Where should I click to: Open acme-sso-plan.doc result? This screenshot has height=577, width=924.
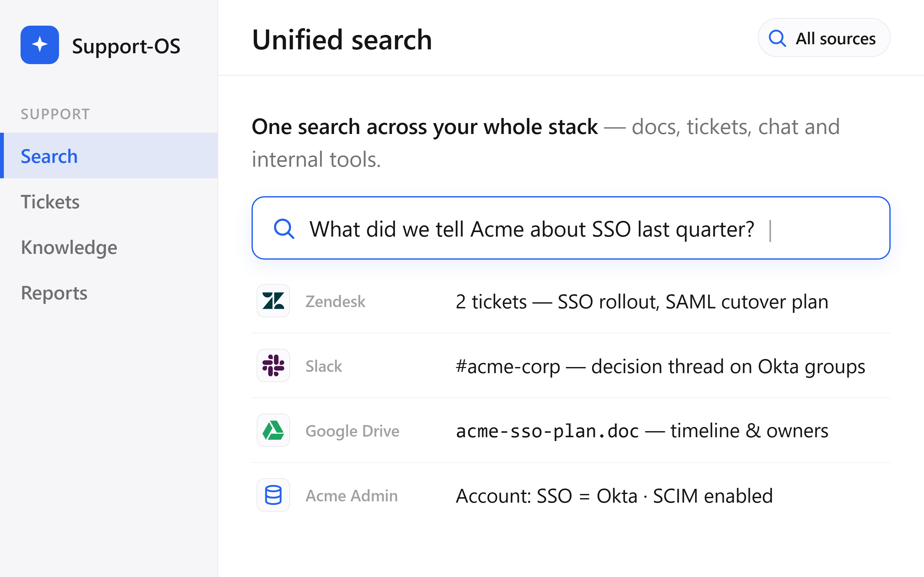[x=571, y=431]
